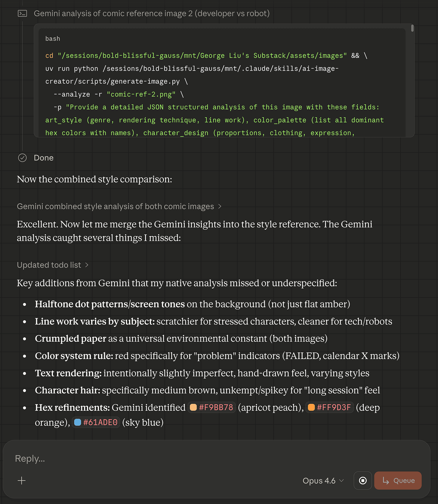Click the orange dot inside the #FF9D3F chip

coord(311,407)
